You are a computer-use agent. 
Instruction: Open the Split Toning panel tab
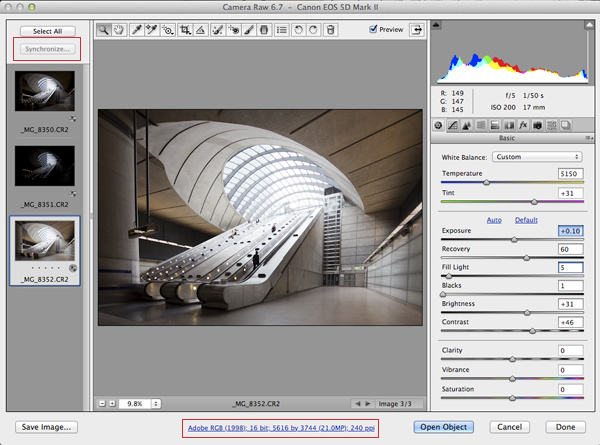coord(495,125)
